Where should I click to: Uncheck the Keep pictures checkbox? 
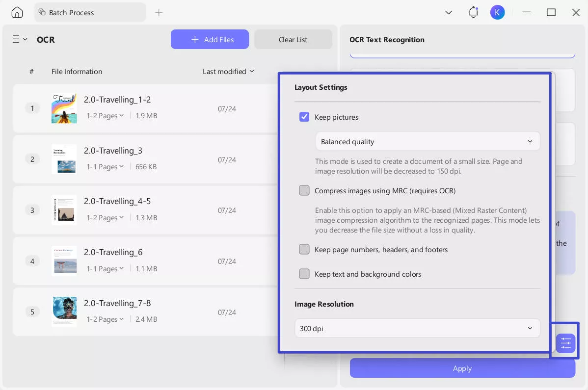[304, 117]
